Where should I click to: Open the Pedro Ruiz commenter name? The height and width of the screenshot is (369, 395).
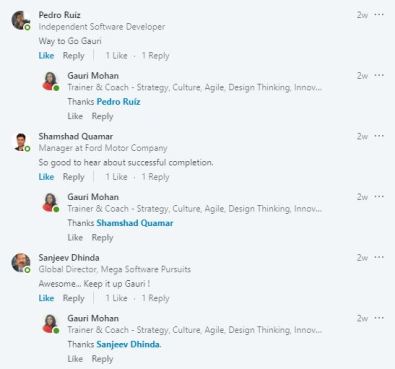[59, 15]
